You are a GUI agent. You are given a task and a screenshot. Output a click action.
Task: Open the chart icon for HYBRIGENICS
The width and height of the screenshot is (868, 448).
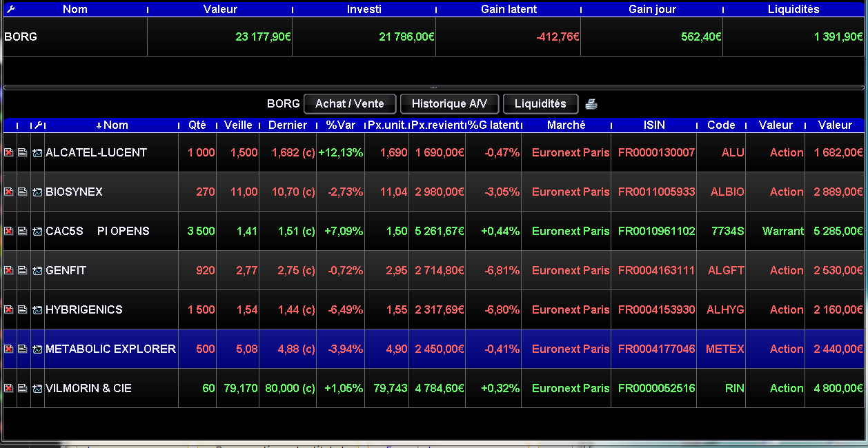tap(37, 309)
